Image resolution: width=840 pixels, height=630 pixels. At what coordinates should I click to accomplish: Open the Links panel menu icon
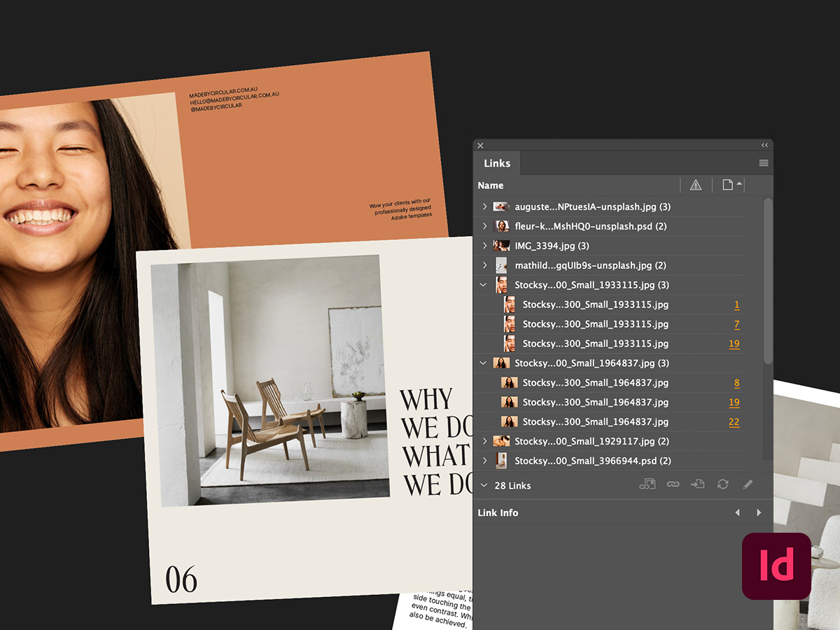click(762, 162)
